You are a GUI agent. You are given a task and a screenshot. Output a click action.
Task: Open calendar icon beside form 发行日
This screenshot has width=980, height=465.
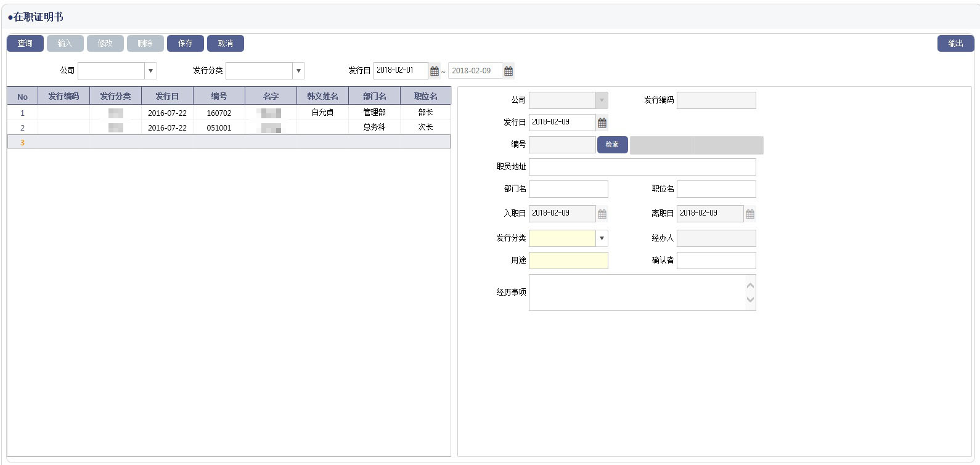coord(602,123)
